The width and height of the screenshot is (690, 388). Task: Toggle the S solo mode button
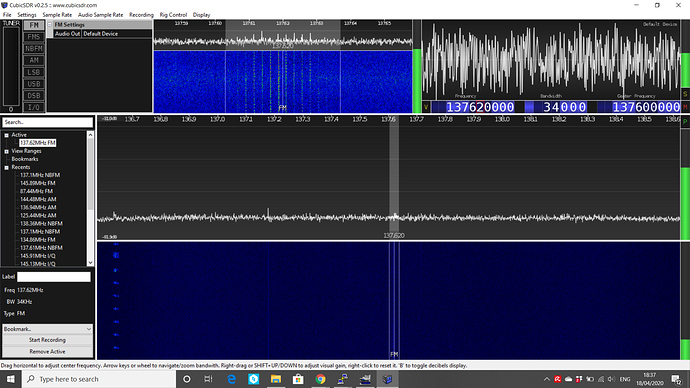click(x=685, y=94)
